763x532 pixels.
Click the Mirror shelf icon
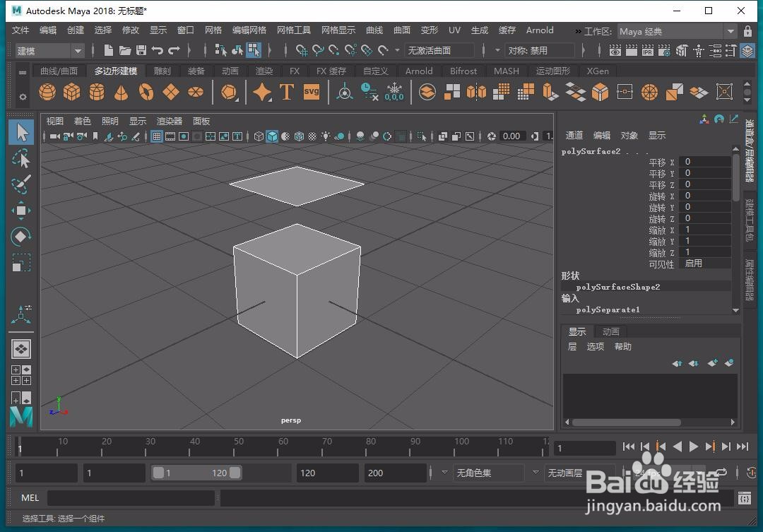pyautogui.click(x=476, y=92)
